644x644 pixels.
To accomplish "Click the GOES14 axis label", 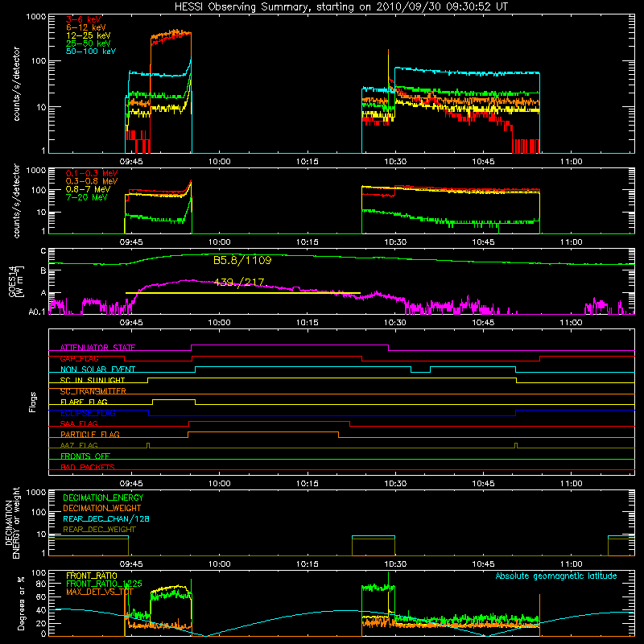I will pyautogui.click(x=15, y=281).
